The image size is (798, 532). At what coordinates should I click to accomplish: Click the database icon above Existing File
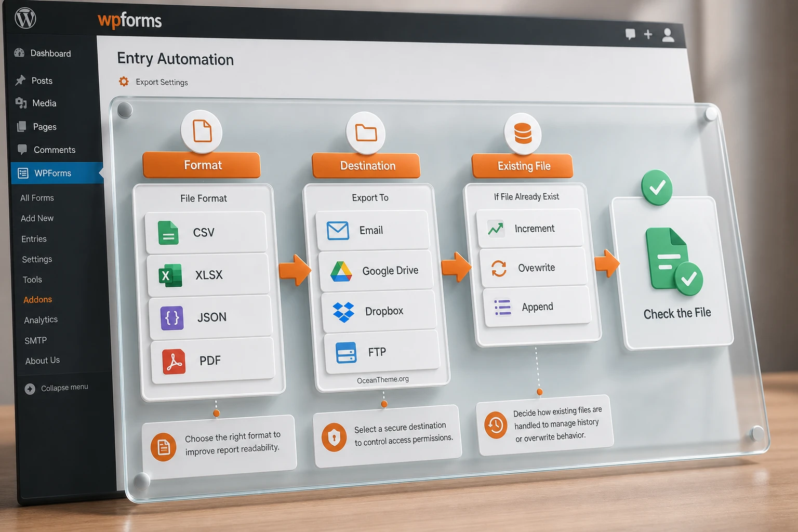click(523, 134)
